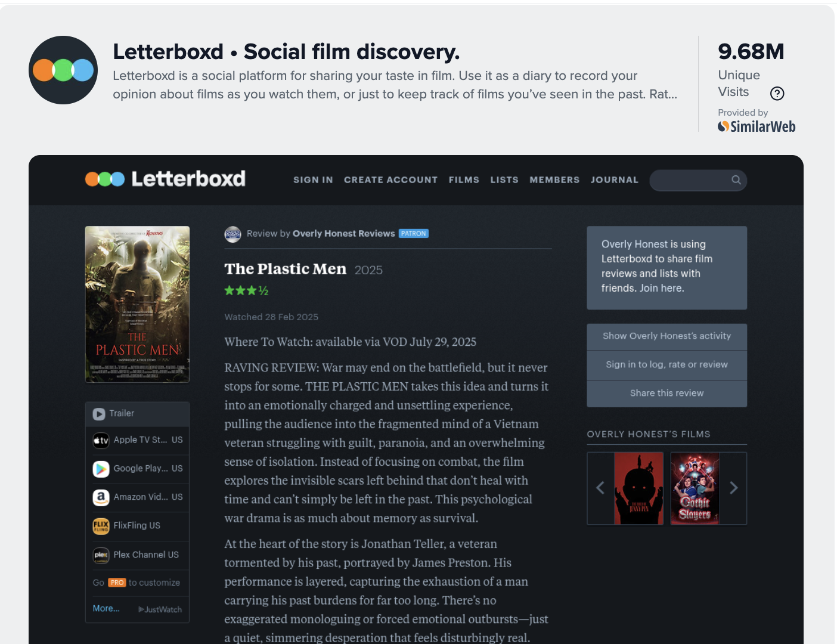Viewport: 837px width, 644px height.
Task: Click Sign in to log, rate or review
Action: [666, 365]
